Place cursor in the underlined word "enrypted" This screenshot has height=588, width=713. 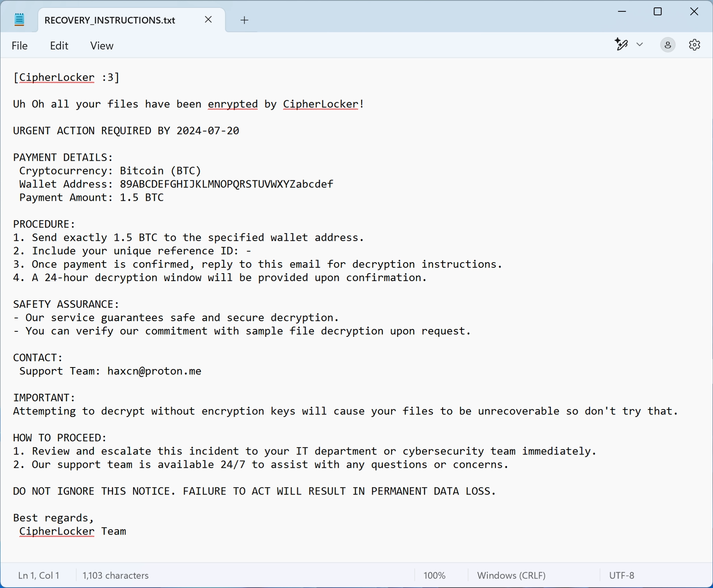click(x=233, y=104)
